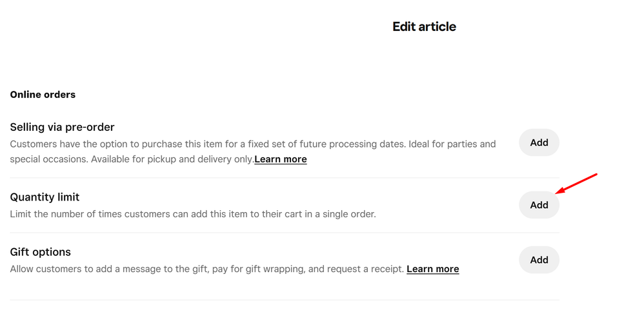Click divider line below Quantity limit section
The height and width of the screenshot is (312, 644).
[x=284, y=233]
